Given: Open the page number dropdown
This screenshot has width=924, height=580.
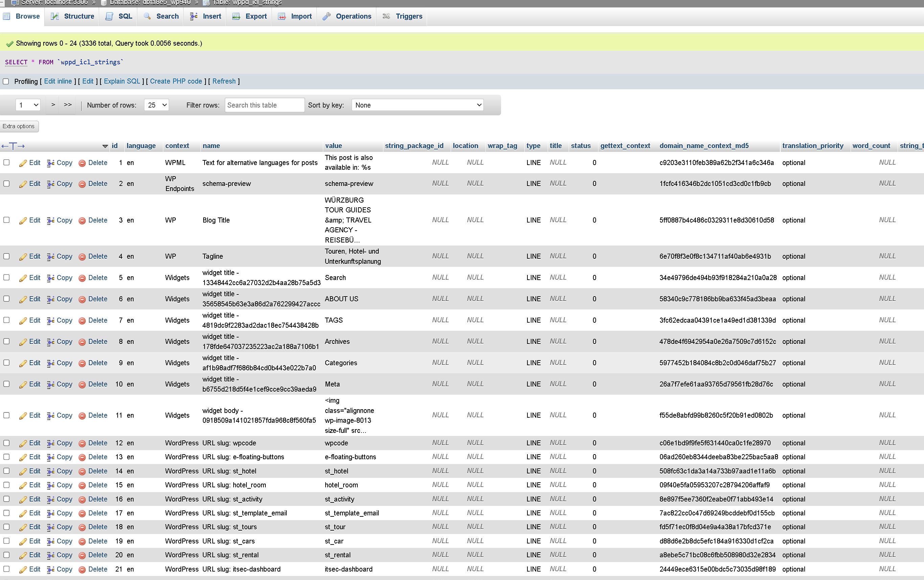Looking at the screenshot, I should pyautogui.click(x=28, y=105).
